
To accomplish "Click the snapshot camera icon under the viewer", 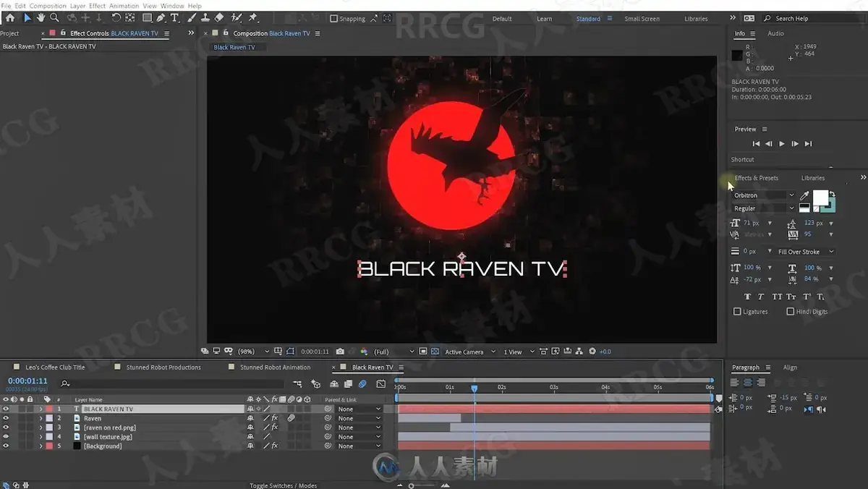I will pyautogui.click(x=340, y=352).
